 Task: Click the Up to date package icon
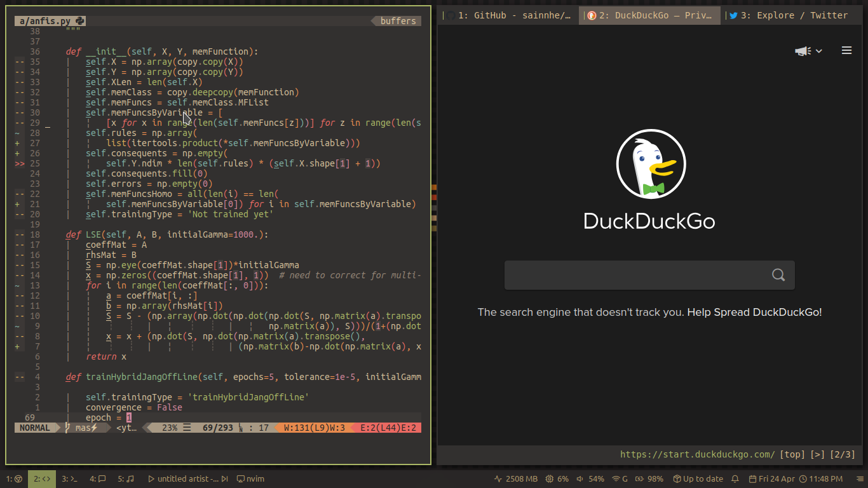[677, 478]
